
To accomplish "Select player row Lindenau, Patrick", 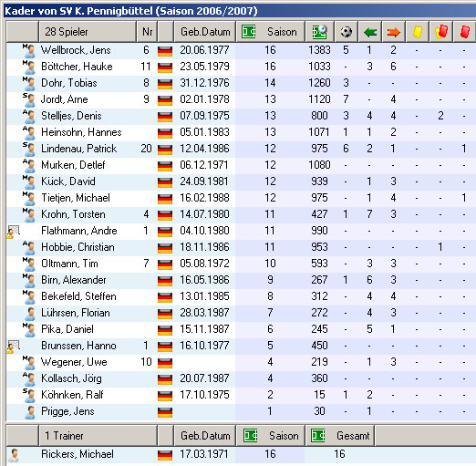I will pyautogui.click(x=241, y=149).
